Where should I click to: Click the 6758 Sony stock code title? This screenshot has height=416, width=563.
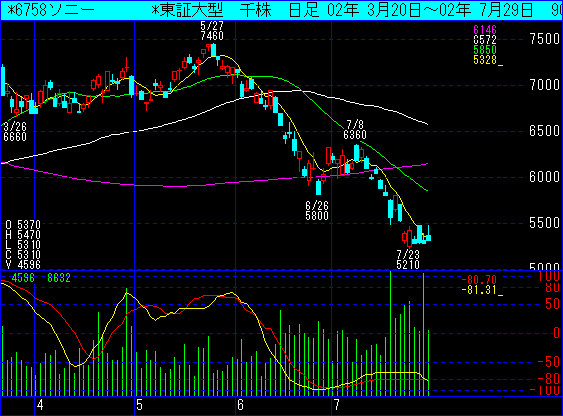51,10
